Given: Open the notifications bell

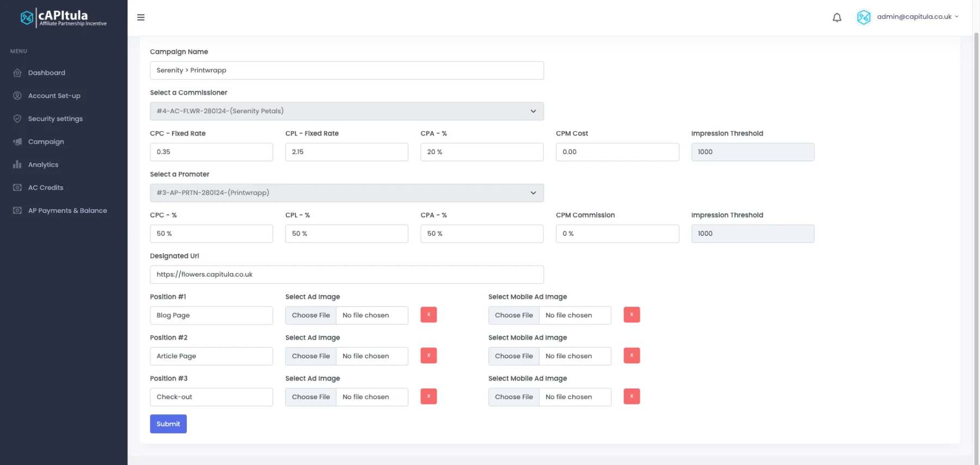Looking at the screenshot, I should pyautogui.click(x=837, y=17).
